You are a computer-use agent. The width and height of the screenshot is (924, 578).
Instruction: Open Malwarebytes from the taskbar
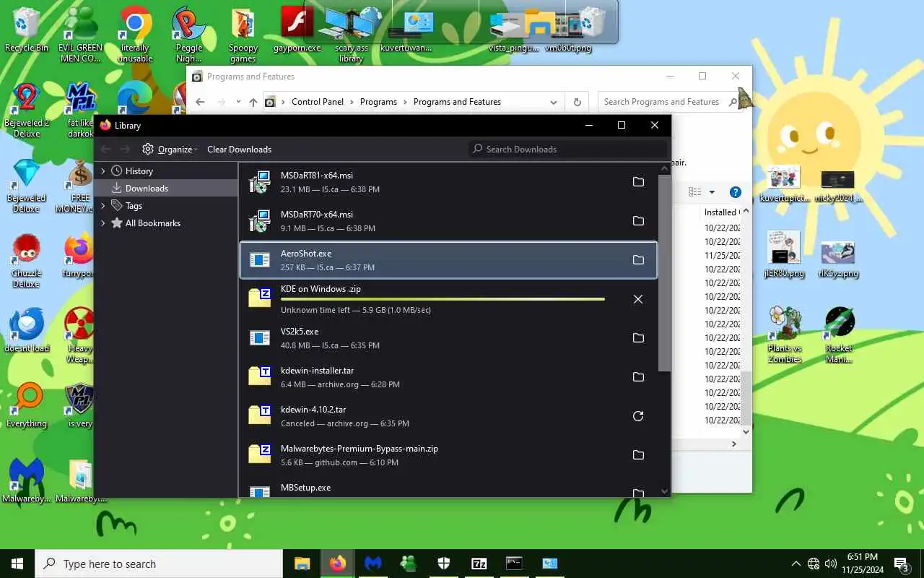pos(372,564)
